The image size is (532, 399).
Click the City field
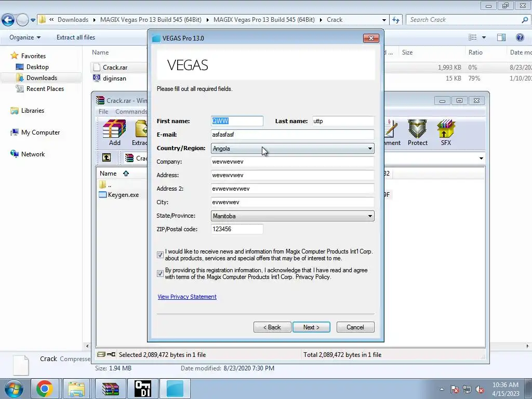pos(292,202)
